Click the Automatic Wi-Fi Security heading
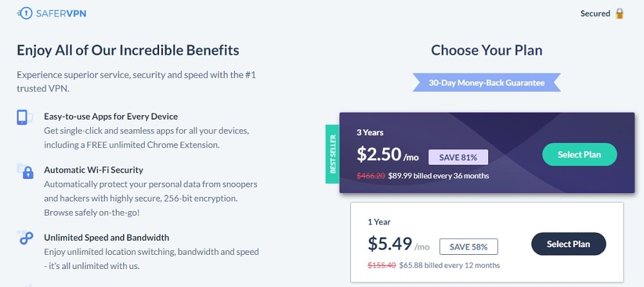Image resolution: width=644 pixels, height=287 pixels. (x=93, y=170)
